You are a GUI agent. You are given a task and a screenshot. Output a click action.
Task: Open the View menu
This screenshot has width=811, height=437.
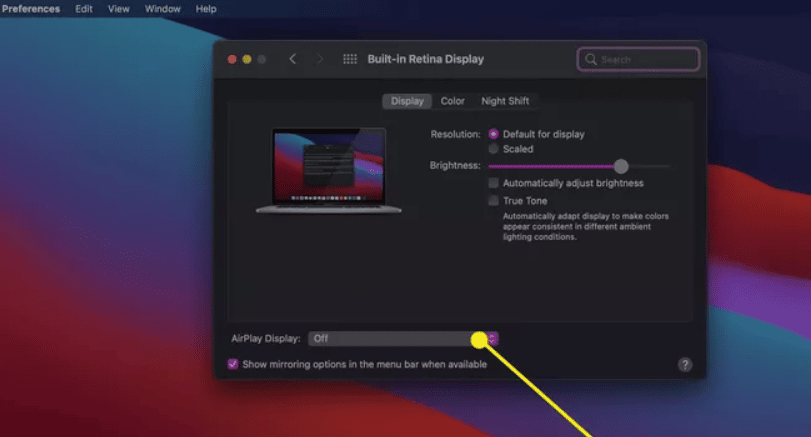coord(118,9)
